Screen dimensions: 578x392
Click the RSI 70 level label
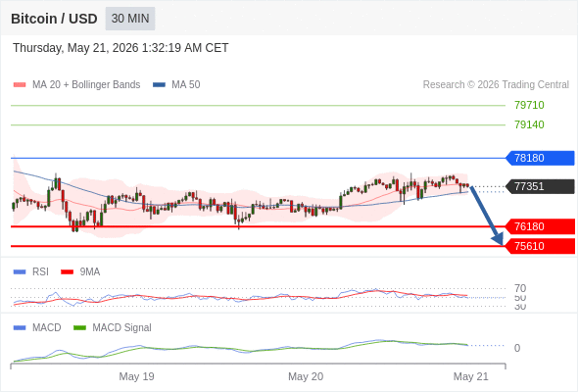[520, 288]
